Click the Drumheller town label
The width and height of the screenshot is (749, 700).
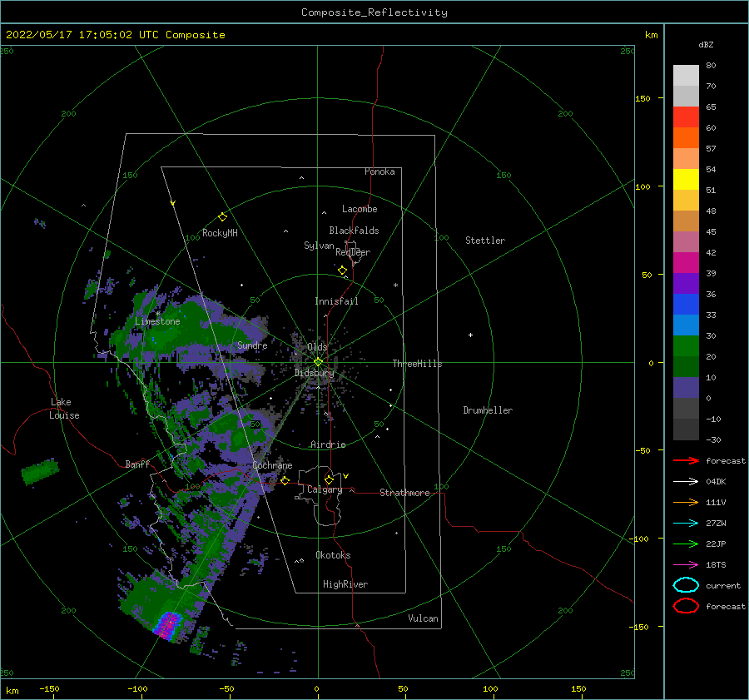click(x=488, y=410)
